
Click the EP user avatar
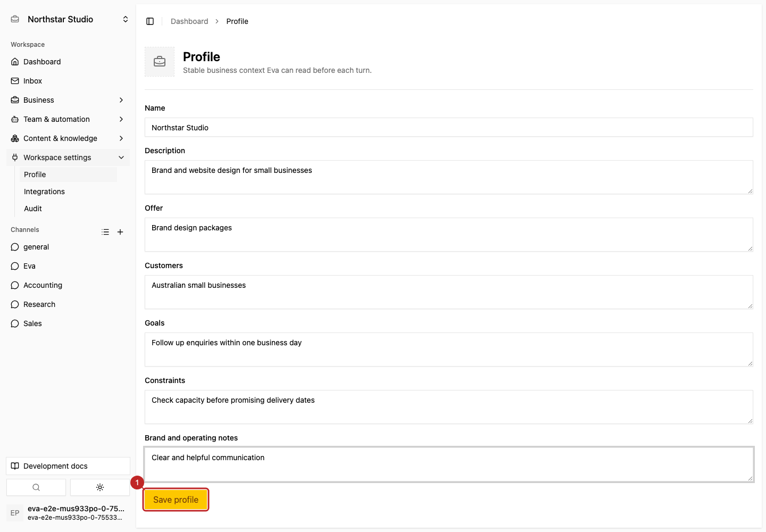(15, 513)
